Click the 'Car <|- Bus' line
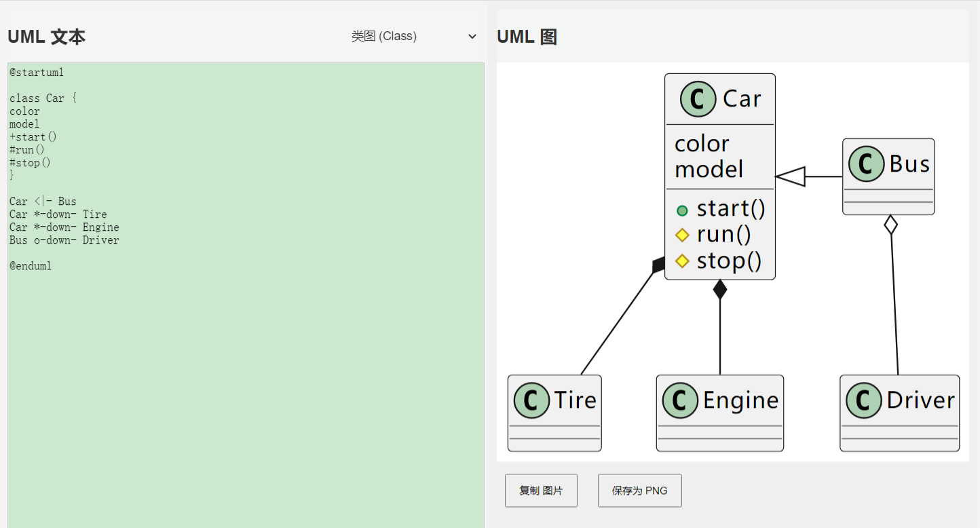The height and width of the screenshot is (528, 980). pyautogui.click(x=43, y=202)
